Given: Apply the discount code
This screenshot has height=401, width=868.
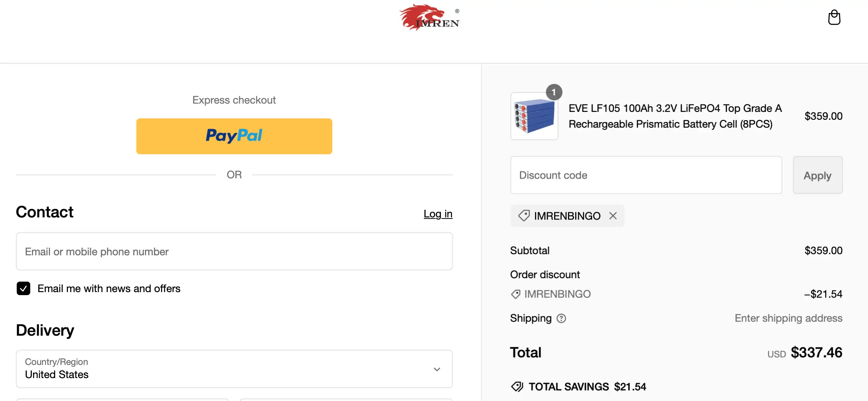Looking at the screenshot, I should pos(818,175).
